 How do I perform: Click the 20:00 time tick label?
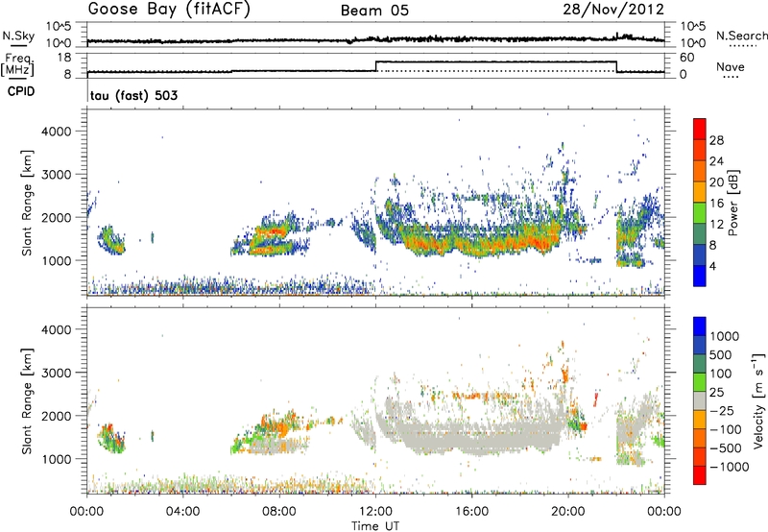point(568,512)
